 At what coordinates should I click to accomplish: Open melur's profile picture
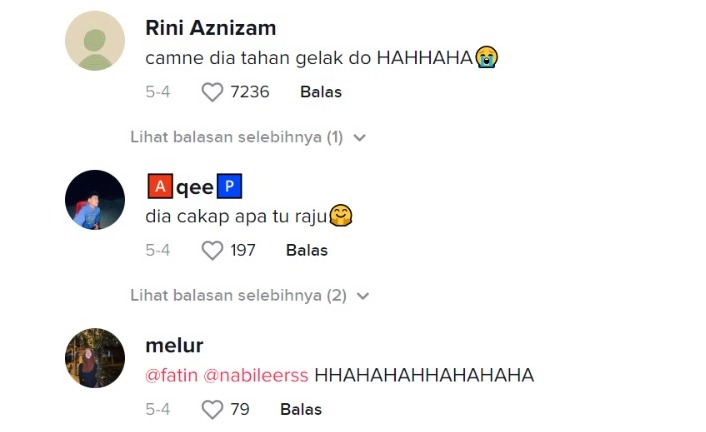(95, 358)
